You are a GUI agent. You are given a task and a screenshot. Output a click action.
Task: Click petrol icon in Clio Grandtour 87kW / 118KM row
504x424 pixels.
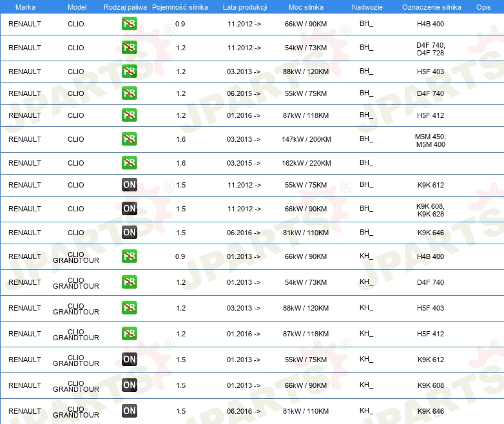point(129,333)
